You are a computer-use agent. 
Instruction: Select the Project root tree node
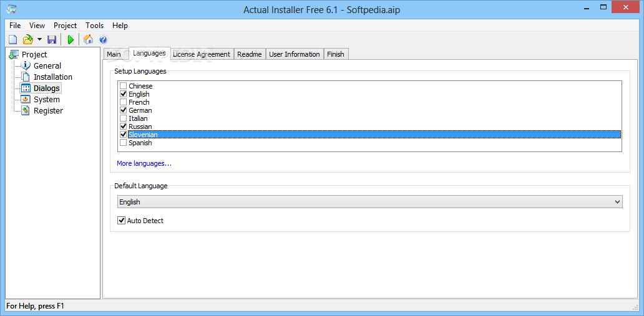pos(34,55)
